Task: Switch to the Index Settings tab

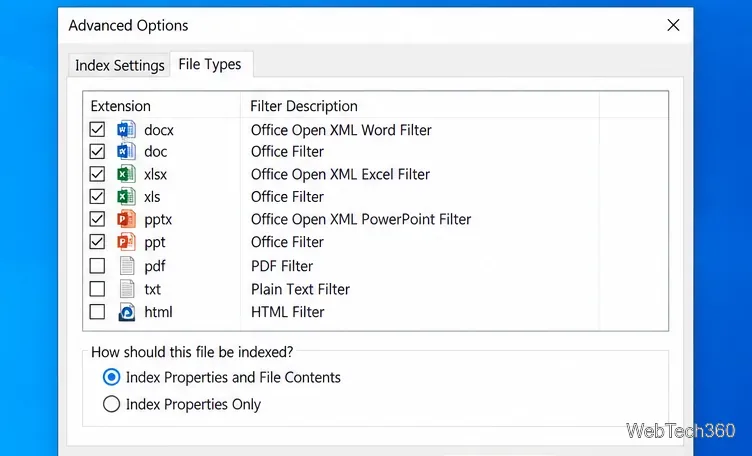Action: (x=119, y=65)
